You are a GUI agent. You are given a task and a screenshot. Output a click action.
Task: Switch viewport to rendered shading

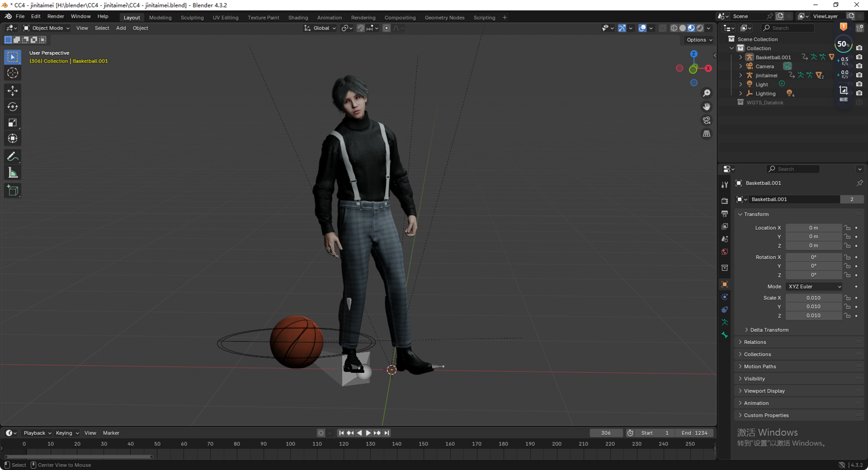(x=700, y=28)
